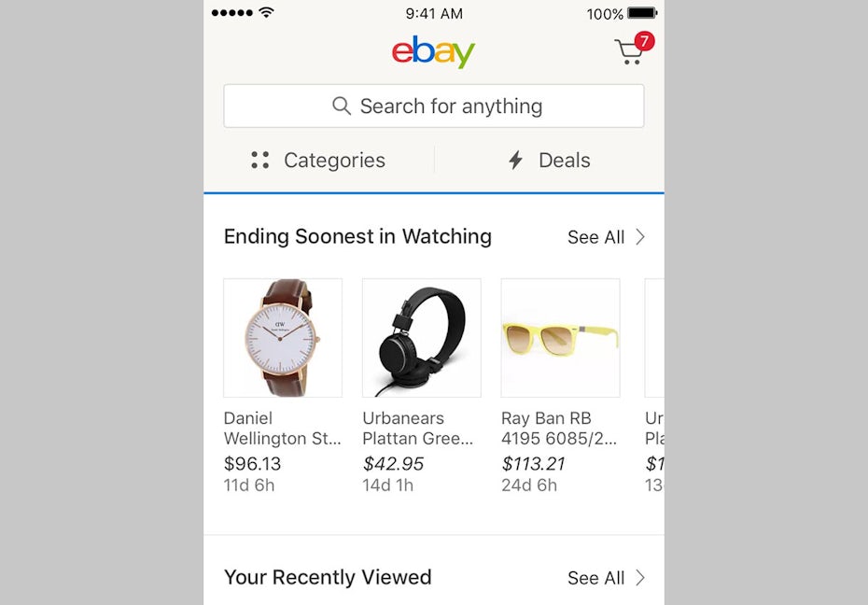Focus the Search for anything field

[x=434, y=106]
